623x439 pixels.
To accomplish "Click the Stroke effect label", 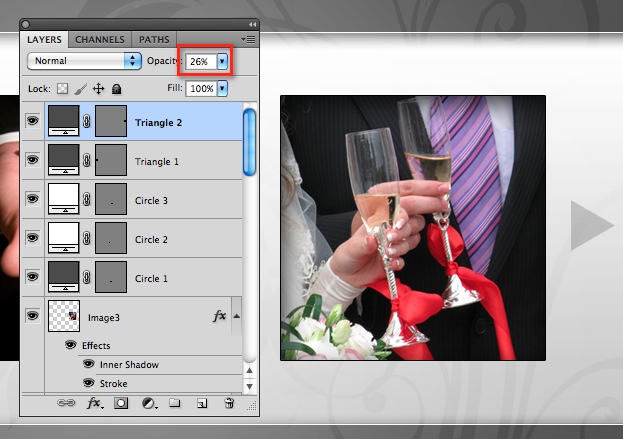I will 114,384.
